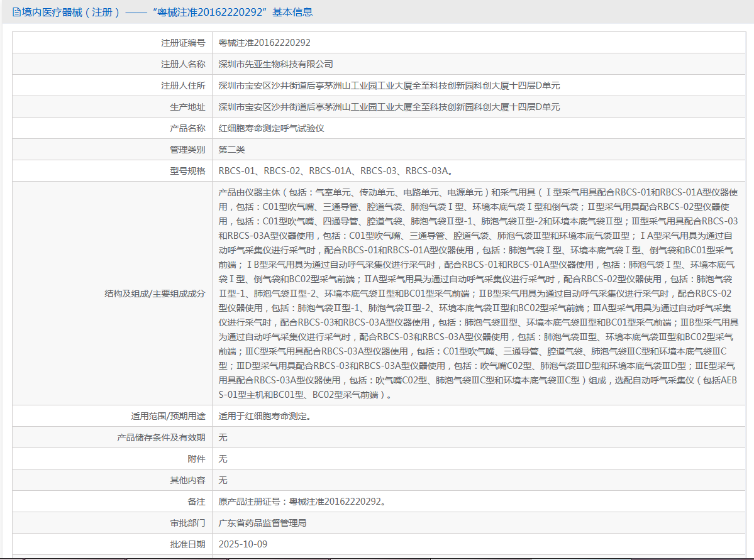Viewport: 754px width, 560px height.
Task: Click the 注册证编号 label cell
Action: click(183, 43)
